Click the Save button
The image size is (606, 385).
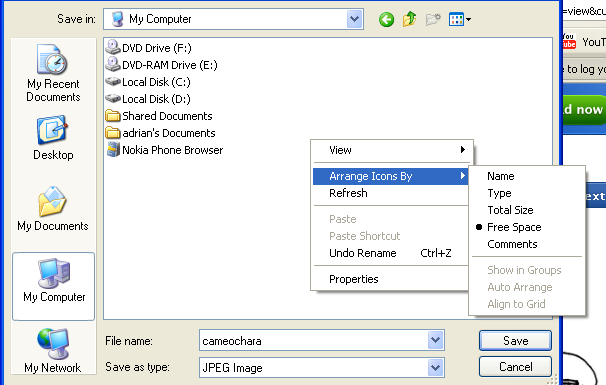pyautogui.click(x=515, y=341)
